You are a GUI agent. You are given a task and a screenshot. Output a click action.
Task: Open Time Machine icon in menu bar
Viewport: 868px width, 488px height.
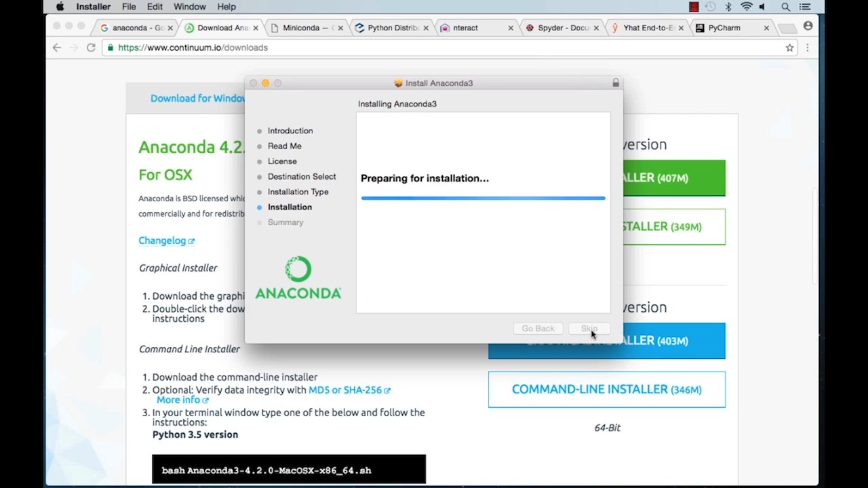[x=710, y=7]
